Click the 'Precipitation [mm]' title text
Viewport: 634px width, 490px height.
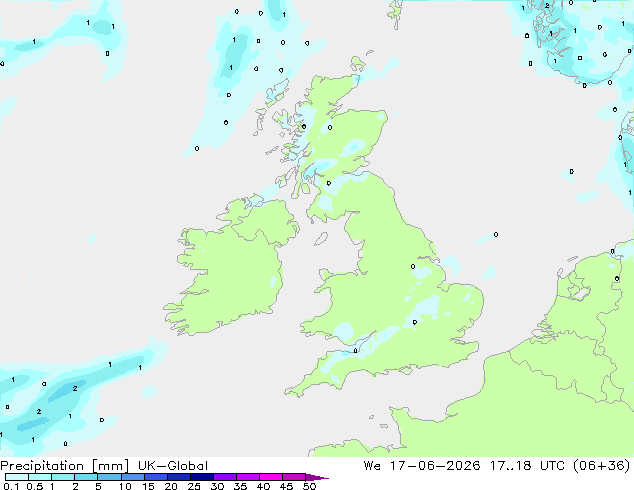64,466
